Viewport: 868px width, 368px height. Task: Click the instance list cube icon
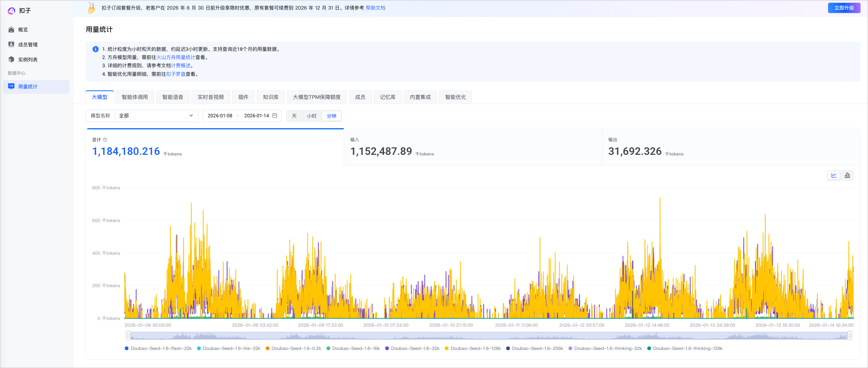(x=11, y=59)
